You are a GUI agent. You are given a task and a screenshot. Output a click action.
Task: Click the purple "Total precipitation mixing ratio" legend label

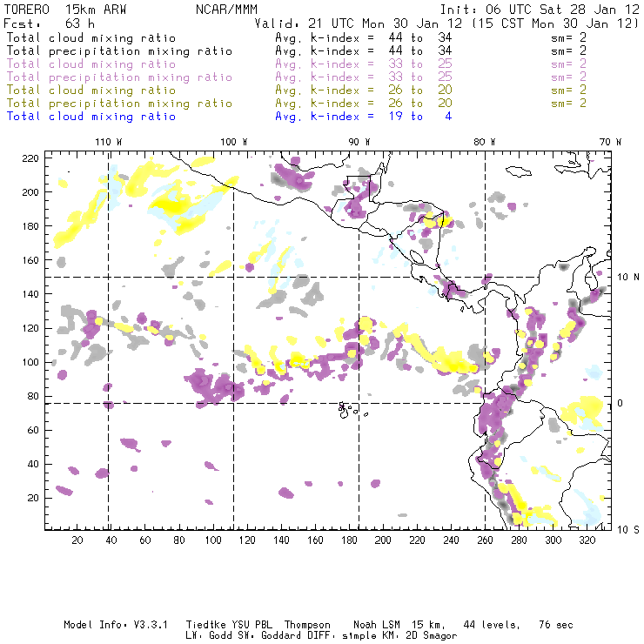click(119, 77)
